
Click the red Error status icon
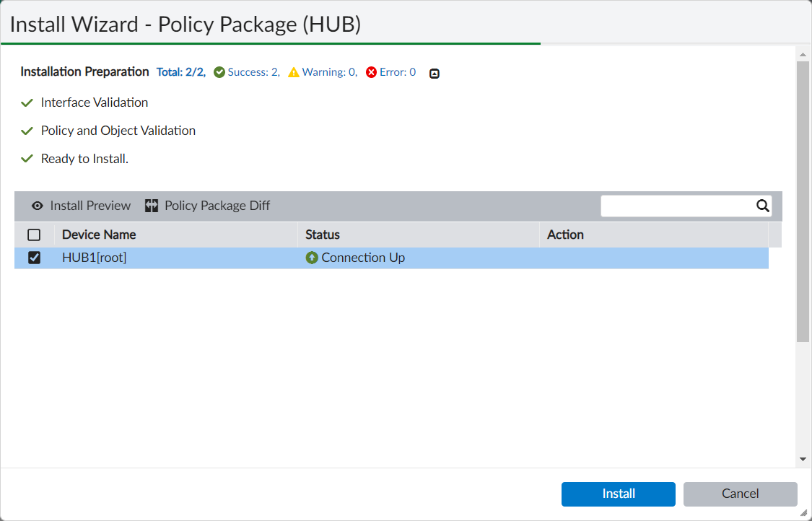[x=370, y=72]
